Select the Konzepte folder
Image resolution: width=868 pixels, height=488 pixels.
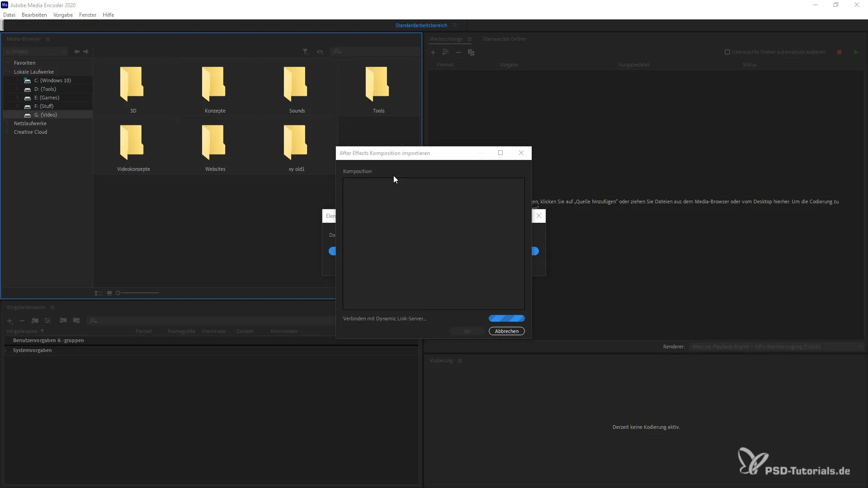coord(215,88)
